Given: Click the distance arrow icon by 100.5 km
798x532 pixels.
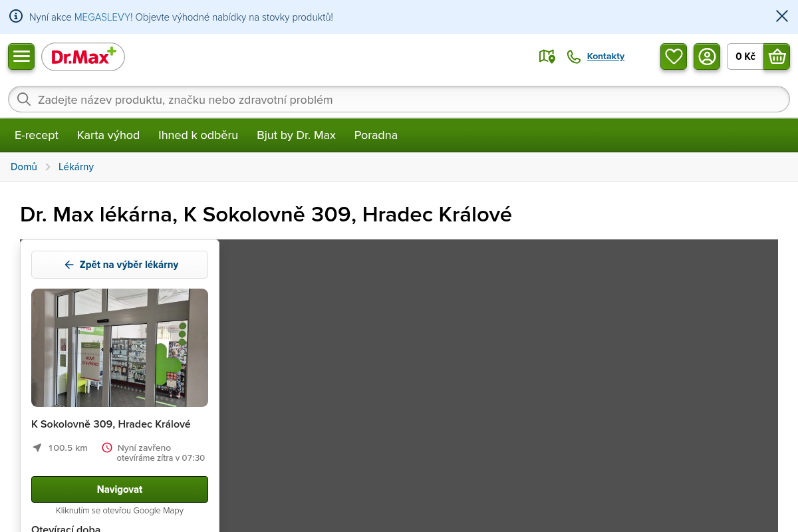Looking at the screenshot, I should (37, 448).
